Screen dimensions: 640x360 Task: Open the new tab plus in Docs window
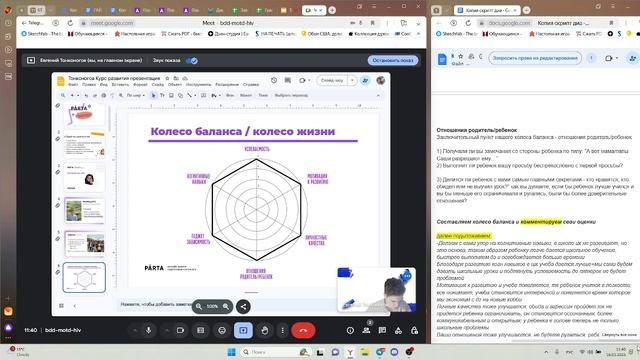[527, 10]
